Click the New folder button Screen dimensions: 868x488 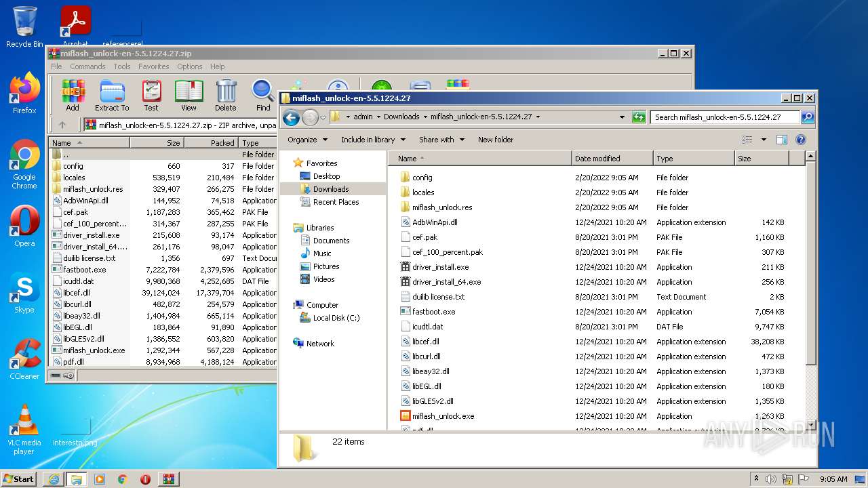[x=496, y=140]
